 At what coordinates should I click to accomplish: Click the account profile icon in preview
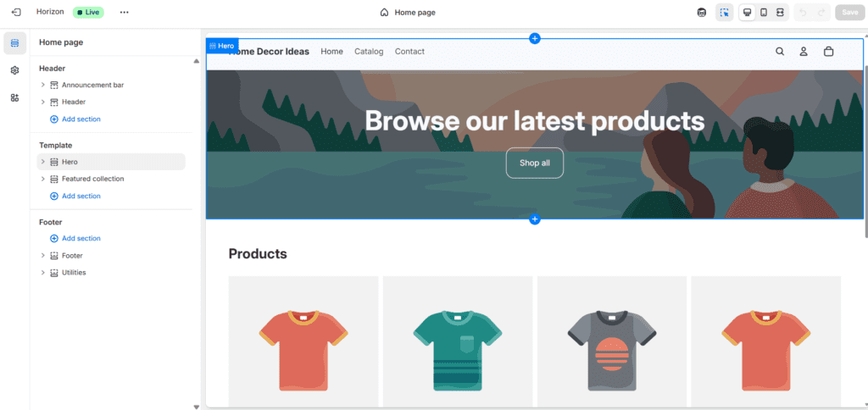coord(804,52)
